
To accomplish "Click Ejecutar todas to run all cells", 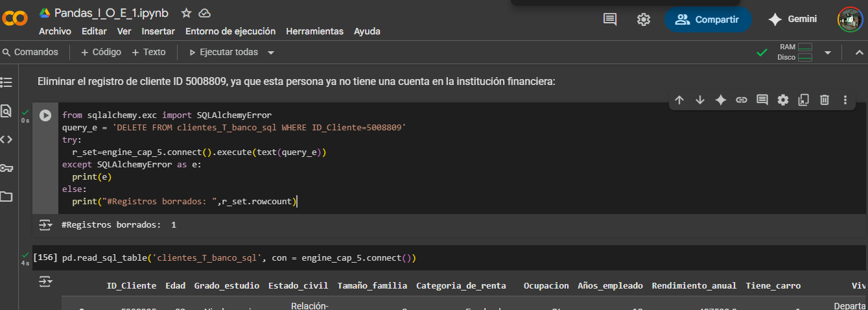I will 223,52.
